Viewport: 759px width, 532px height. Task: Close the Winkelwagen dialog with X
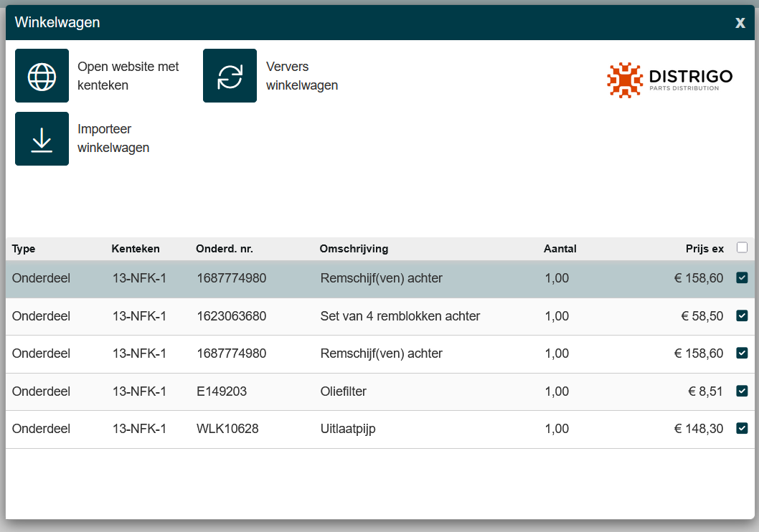click(740, 23)
